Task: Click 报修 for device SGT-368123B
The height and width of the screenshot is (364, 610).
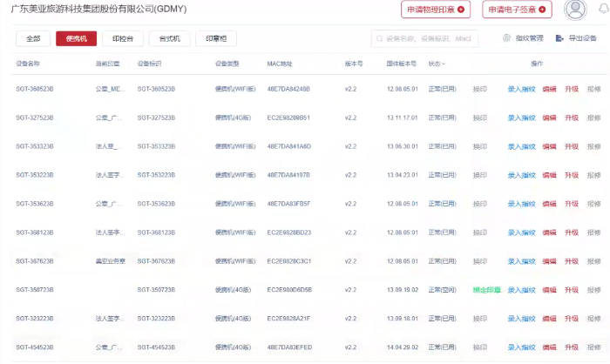Action: (594, 233)
